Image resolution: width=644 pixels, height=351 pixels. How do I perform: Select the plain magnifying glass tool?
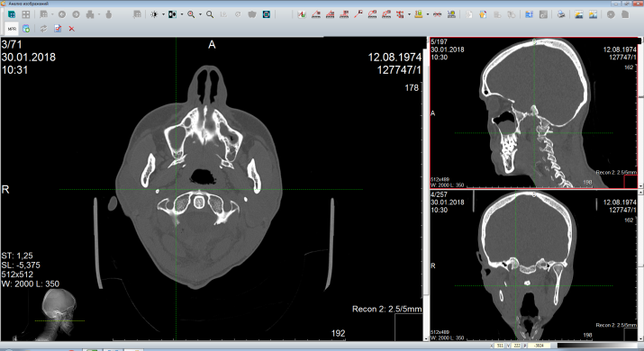coord(210,14)
